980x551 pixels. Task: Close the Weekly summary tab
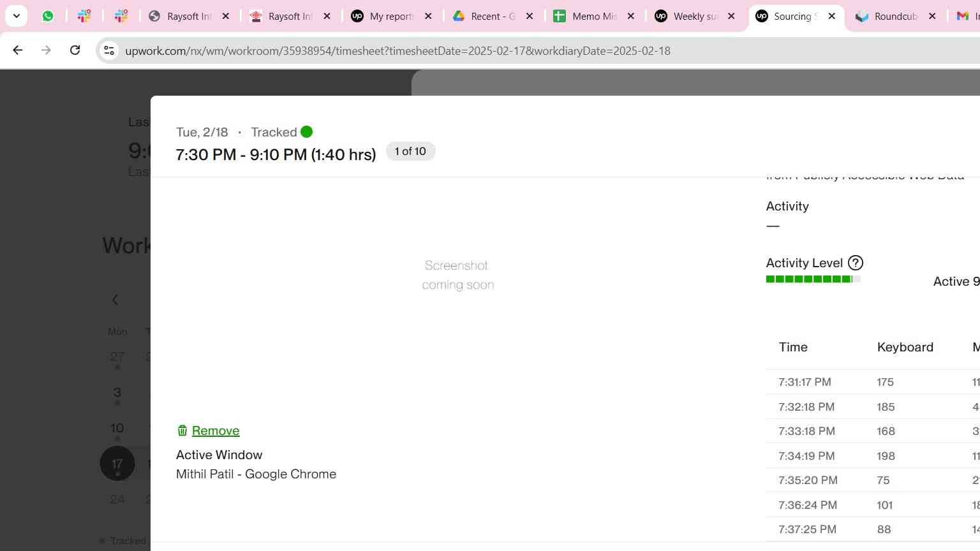732,16
